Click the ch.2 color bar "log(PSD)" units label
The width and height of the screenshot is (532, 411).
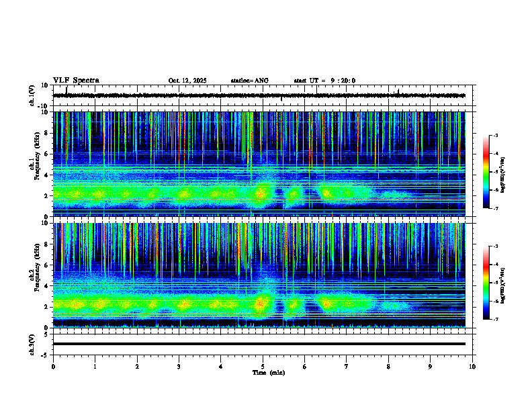503,285
